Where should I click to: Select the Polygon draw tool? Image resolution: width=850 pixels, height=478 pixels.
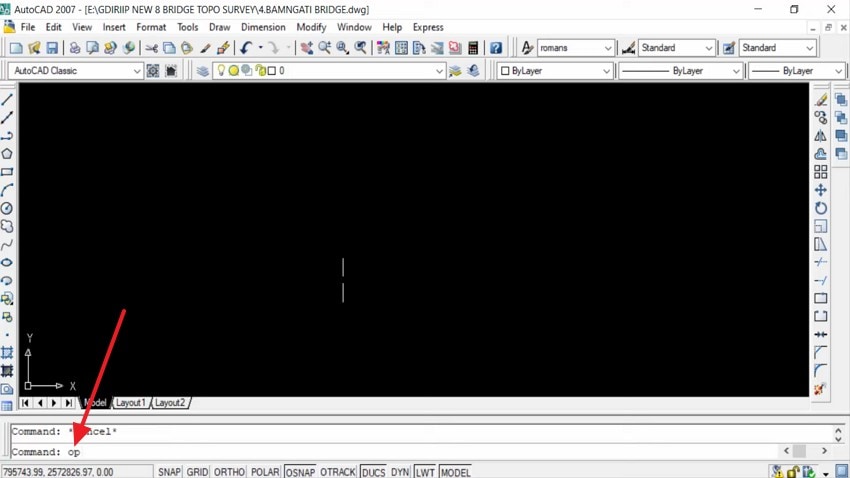click(7, 154)
